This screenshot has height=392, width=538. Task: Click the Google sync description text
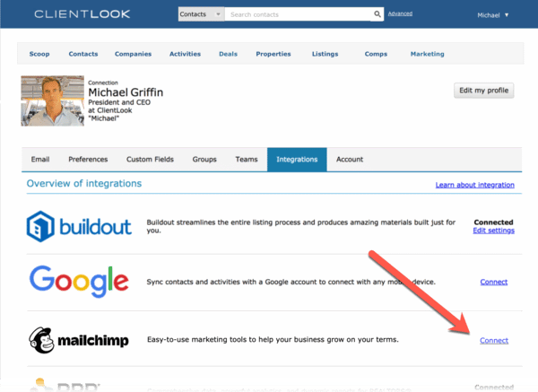point(291,282)
